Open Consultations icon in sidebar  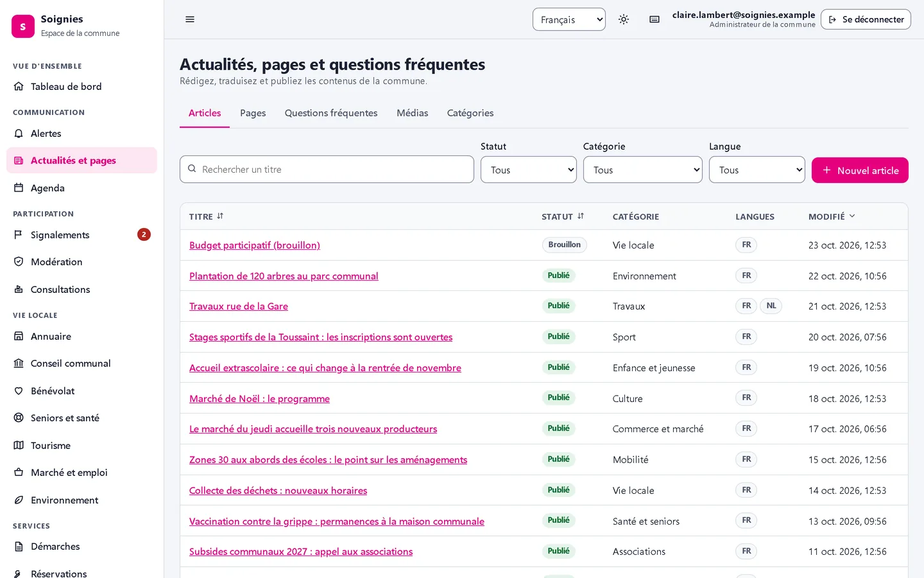coord(19,290)
